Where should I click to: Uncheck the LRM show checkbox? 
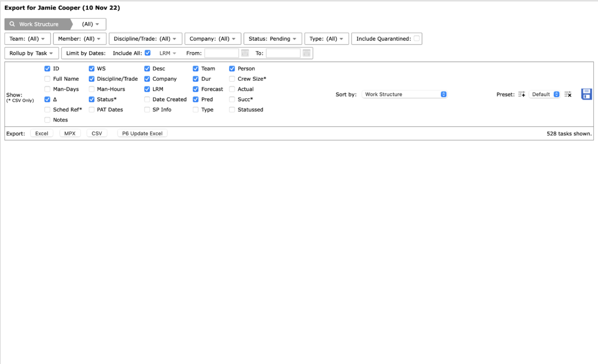[147, 89]
